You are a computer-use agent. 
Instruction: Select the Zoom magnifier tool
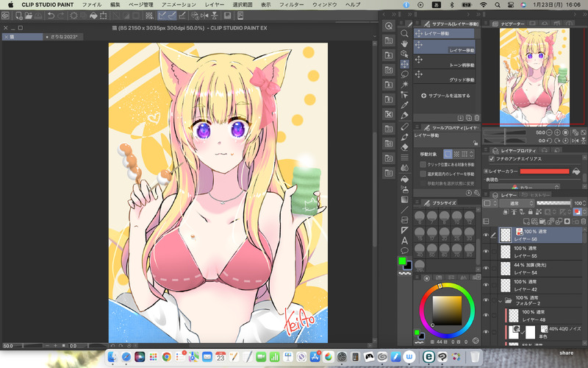tap(404, 33)
